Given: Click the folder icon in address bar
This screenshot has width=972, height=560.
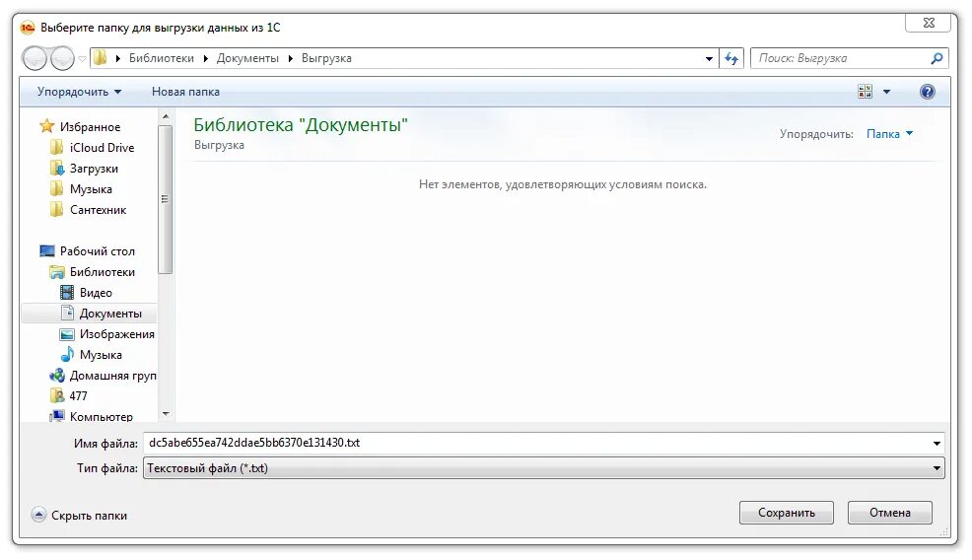Looking at the screenshot, I should coord(101,58).
